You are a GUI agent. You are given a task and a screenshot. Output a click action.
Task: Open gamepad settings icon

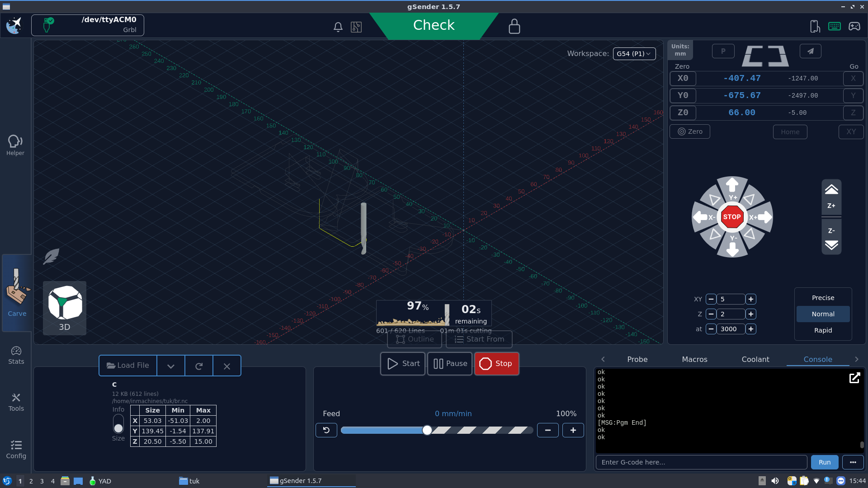click(x=854, y=26)
